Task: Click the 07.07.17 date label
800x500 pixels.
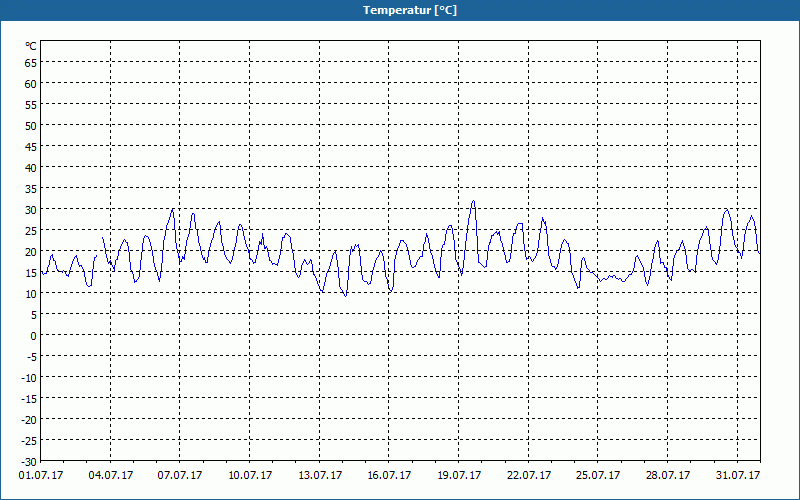Action: pos(180,475)
